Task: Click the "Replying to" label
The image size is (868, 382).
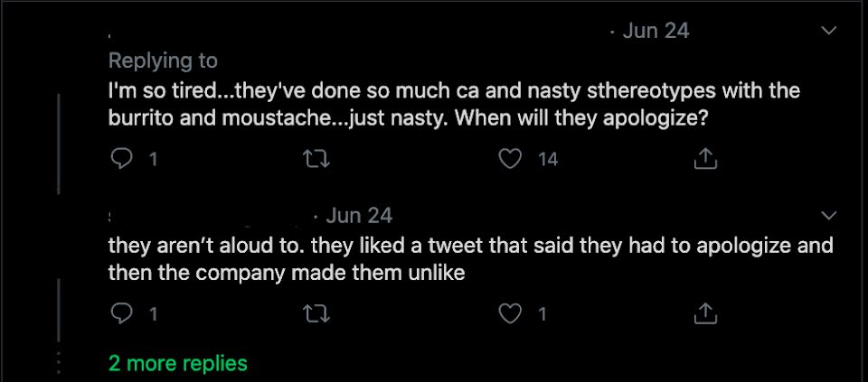Action: pos(163,61)
